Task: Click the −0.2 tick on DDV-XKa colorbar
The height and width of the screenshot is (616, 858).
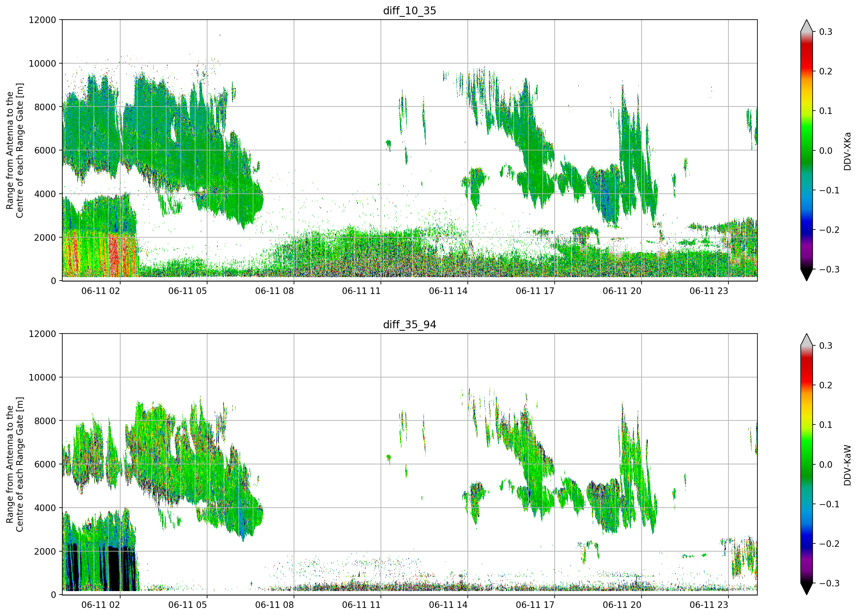Action: (x=829, y=230)
